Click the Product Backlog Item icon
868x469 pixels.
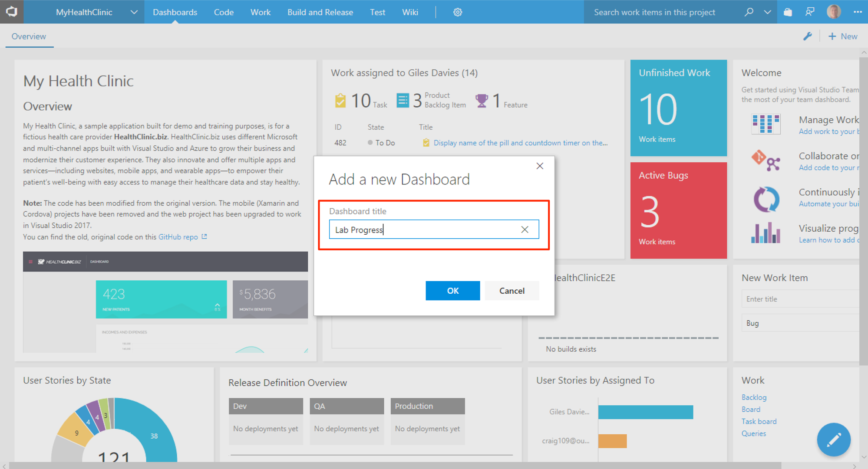pyautogui.click(x=403, y=101)
